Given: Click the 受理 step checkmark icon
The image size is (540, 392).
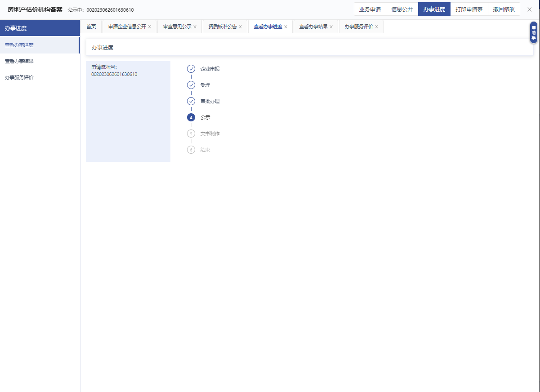Looking at the screenshot, I should [x=191, y=85].
